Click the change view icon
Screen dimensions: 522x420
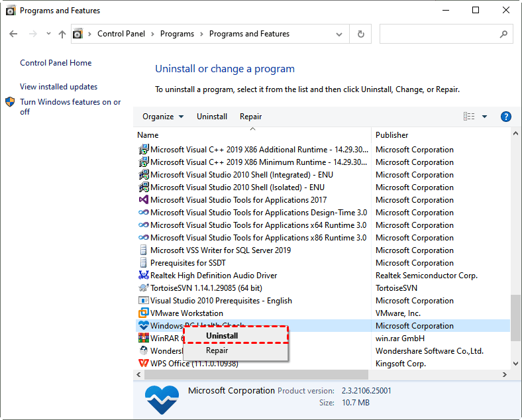click(469, 117)
